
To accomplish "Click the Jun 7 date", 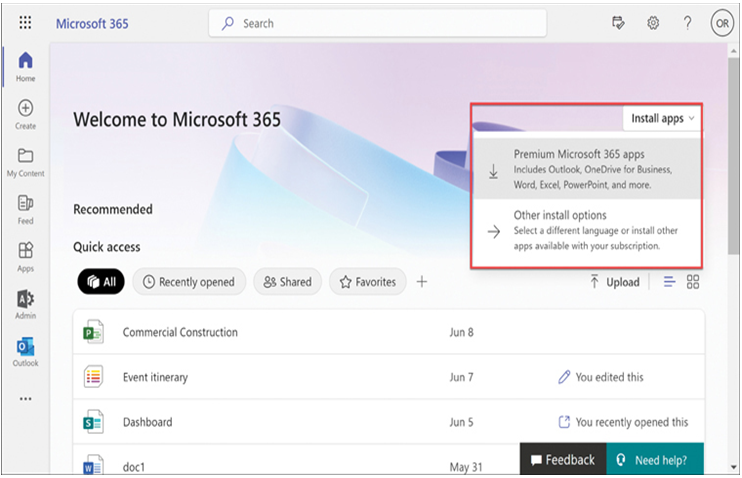I will pos(461,377).
